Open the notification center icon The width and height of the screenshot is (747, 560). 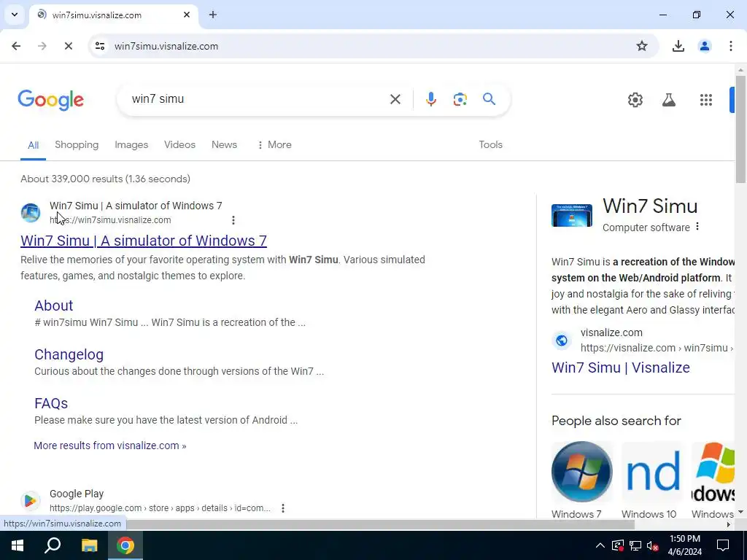(x=723, y=545)
